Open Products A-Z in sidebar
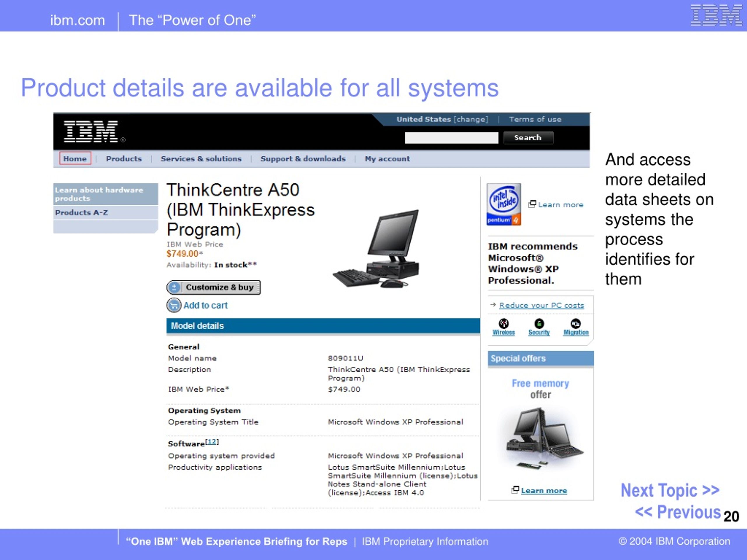The height and width of the screenshot is (560, 747). (x=106, y=213)
